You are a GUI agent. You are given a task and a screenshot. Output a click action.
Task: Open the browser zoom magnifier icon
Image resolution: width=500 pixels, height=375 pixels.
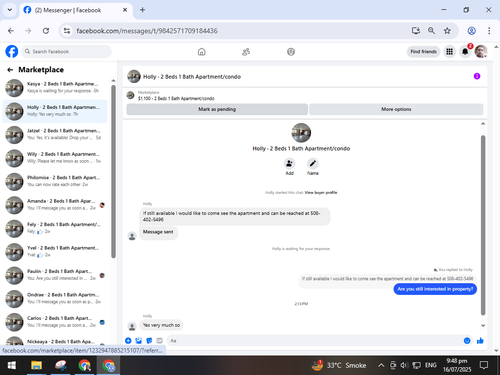pos(431,31)
